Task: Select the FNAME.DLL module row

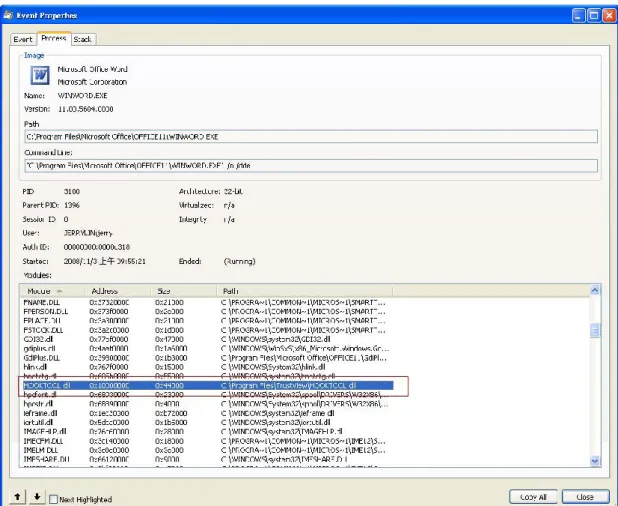Action: tap(207, 302)
